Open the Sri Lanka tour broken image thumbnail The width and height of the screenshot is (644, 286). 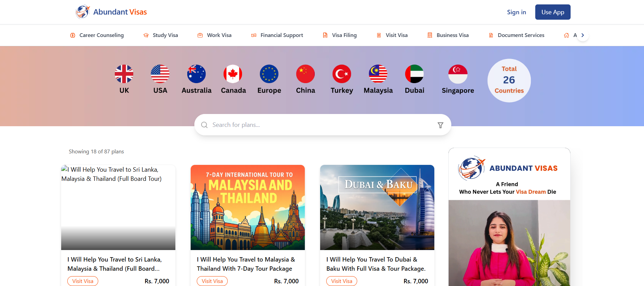[118, 207]
